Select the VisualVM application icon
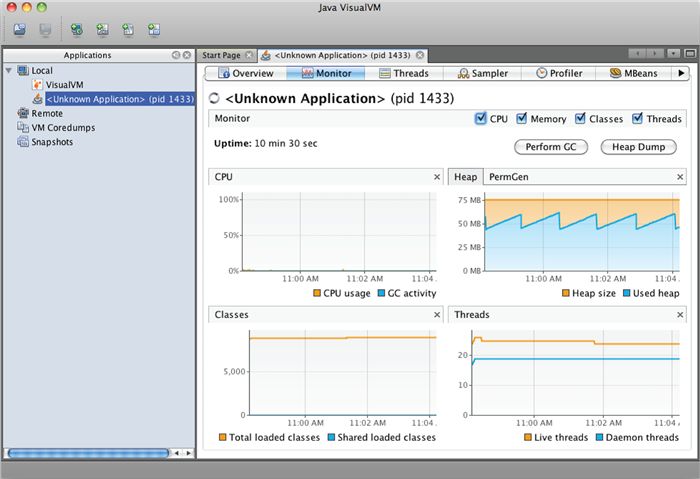The image size is (700, 479). point(38,85)
